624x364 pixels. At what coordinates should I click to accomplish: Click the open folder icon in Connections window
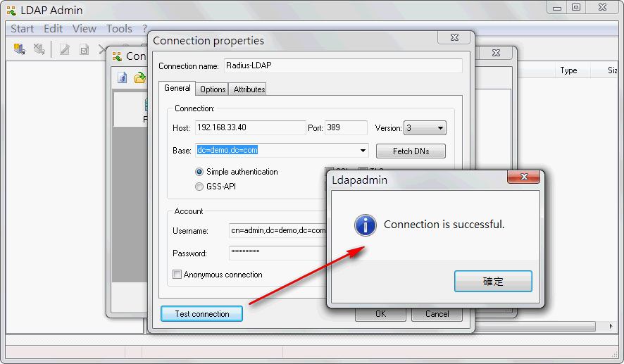click(x=139, y=77)
